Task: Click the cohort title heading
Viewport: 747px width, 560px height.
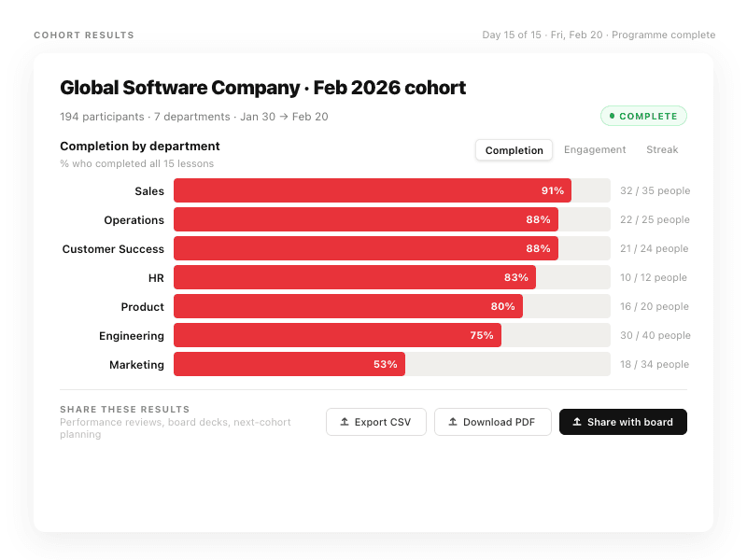Action: pyautogui.click(x=262, y=88)
